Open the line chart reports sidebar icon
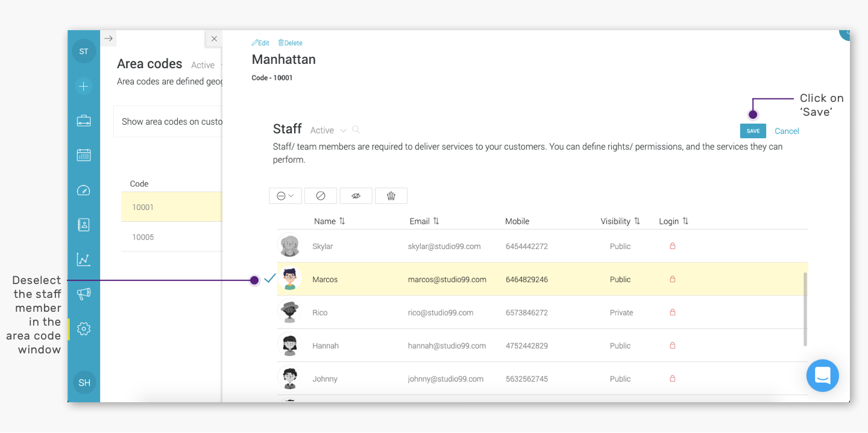The image size is (868, 433). (84, 259)
